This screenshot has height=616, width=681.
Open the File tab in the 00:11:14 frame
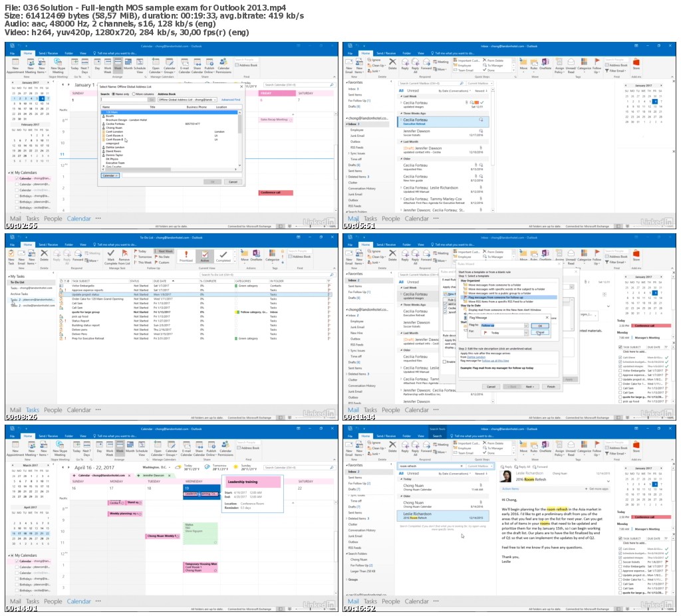click(x=350, y=245)
